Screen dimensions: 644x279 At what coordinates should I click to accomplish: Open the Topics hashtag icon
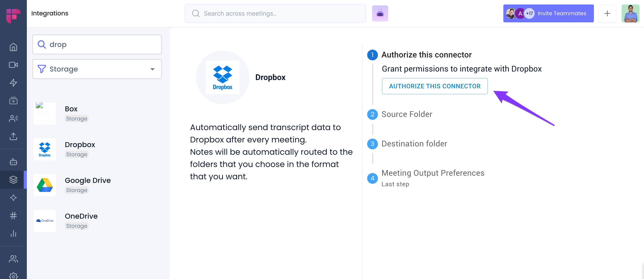click(13, 216)
